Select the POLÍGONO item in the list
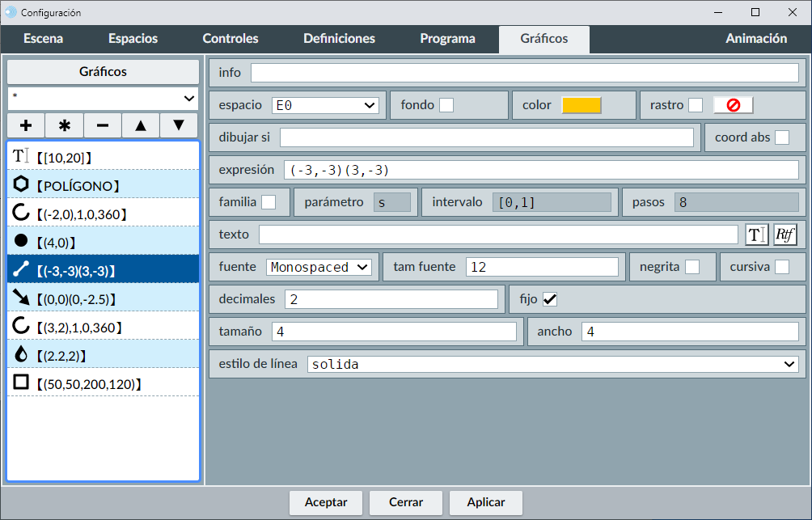The image size is (812, 520). (x=103, y=184)
